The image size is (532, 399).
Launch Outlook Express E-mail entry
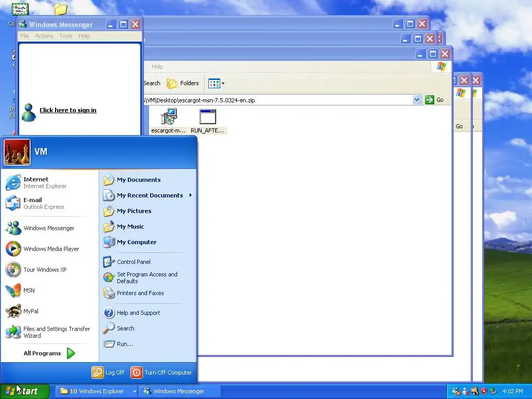pos(50,203)
